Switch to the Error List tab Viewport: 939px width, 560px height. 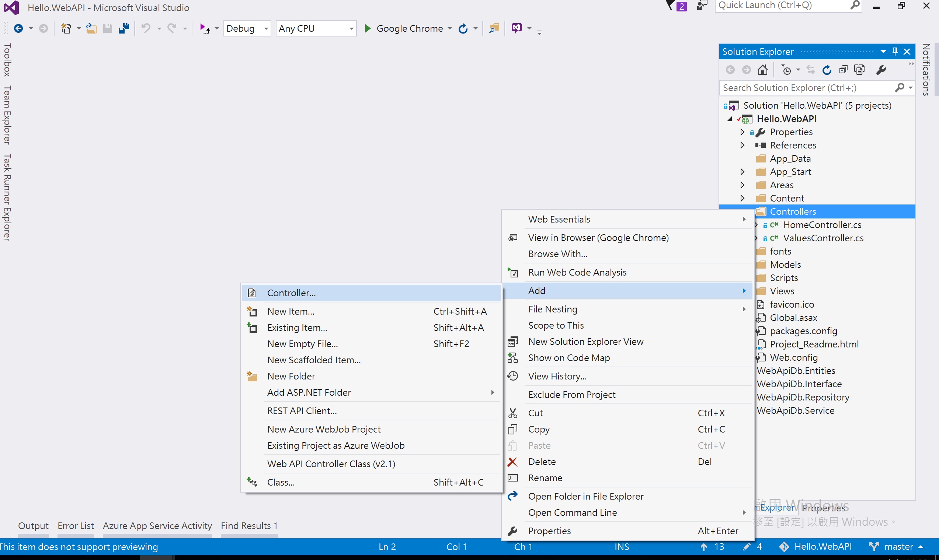click(x=76, y=526)
